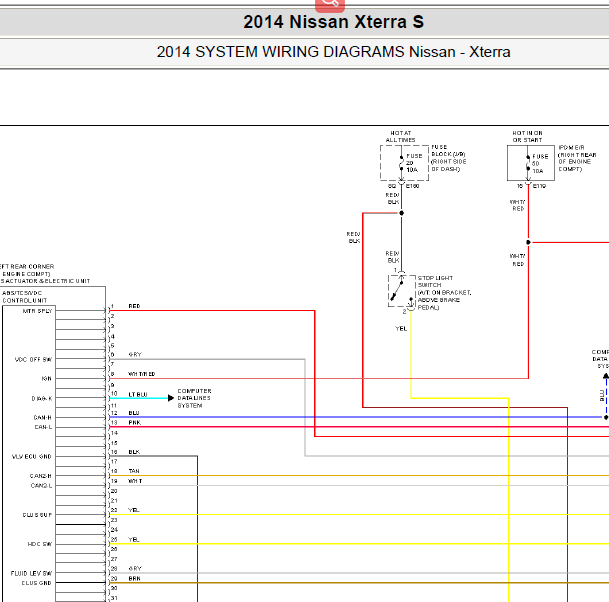The height and width of the screenshot is (602, 609).
Task: Click the 'BLK' wire label at pin 16
Action: [x=134, y=452]
